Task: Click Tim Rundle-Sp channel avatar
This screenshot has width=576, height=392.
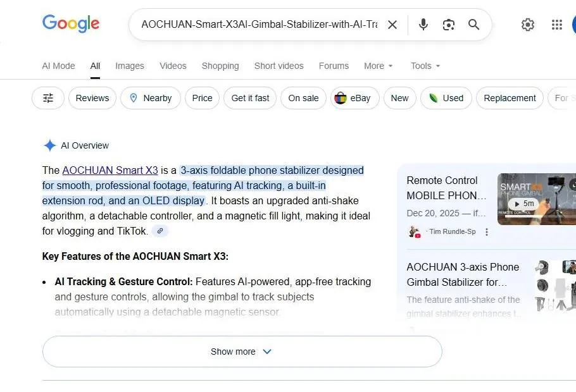Action: point(415,232)
